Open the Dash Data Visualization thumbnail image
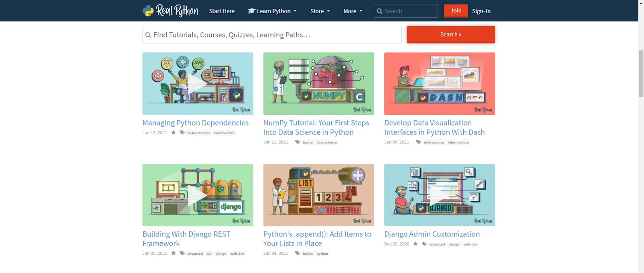Viewport: 644px width, 273px height. point(440,83)
